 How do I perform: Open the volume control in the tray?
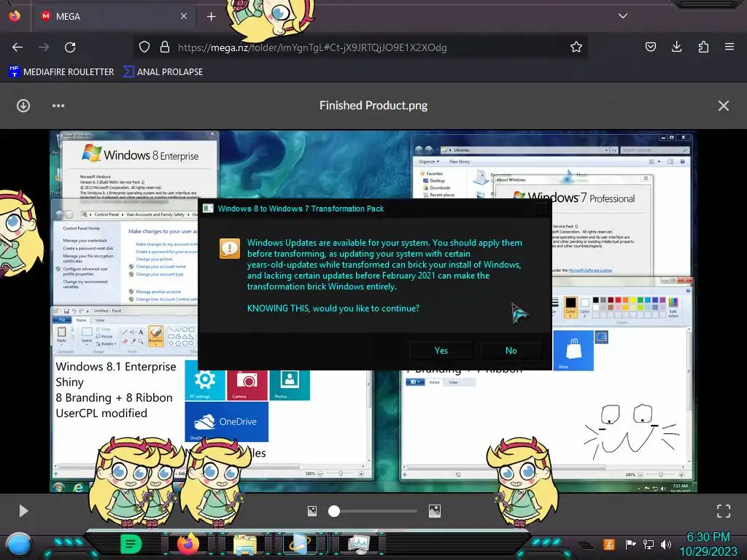[665, 544]
